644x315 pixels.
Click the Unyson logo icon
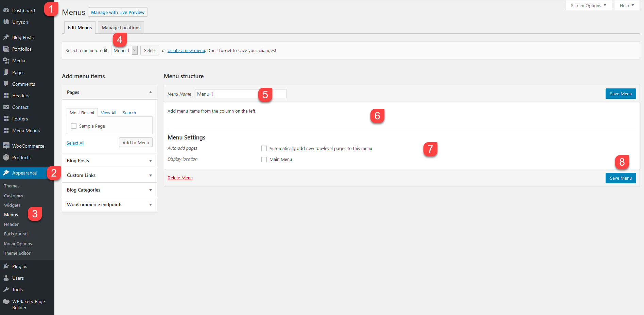(6, 22)
